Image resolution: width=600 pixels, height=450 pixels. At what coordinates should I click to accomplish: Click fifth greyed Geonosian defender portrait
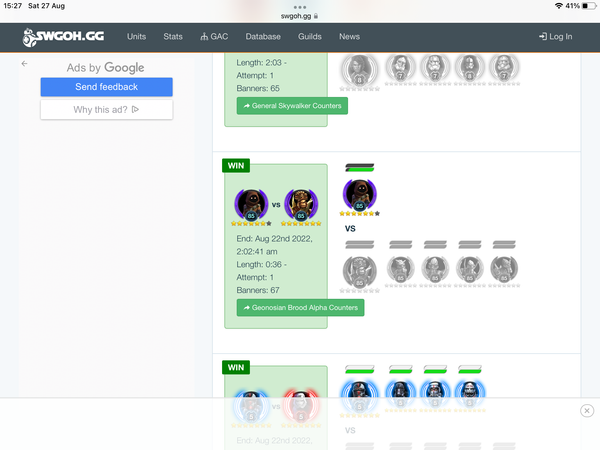(504, 269)
